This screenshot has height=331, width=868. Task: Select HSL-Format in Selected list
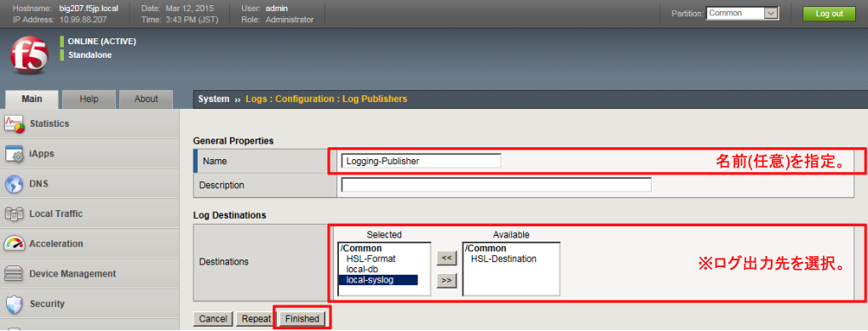(x=371, y=259)
